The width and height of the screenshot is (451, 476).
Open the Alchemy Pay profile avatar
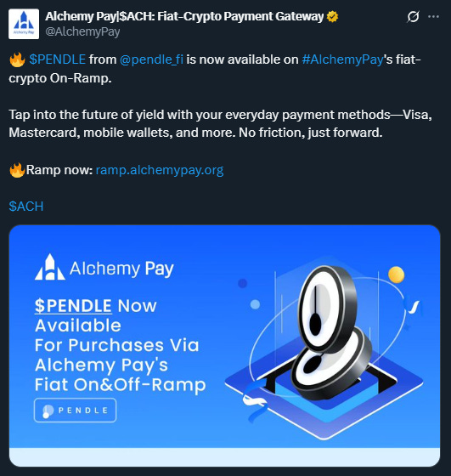coord(24,24)
